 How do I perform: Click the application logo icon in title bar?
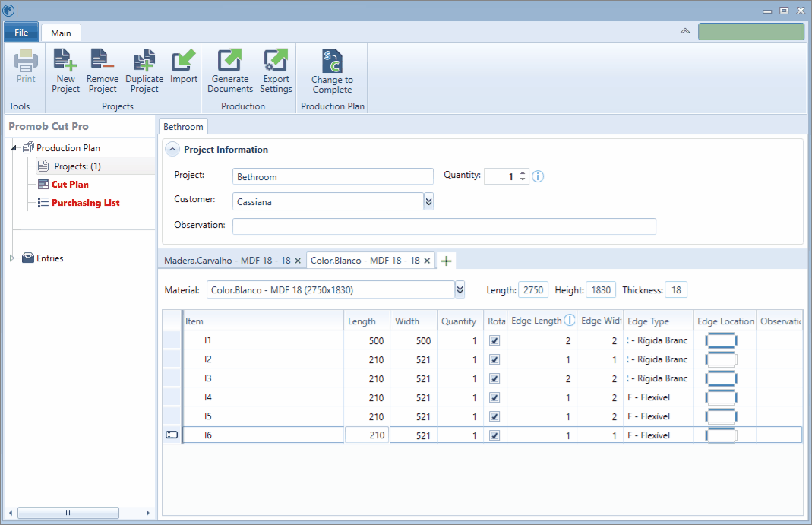(9, 10)
